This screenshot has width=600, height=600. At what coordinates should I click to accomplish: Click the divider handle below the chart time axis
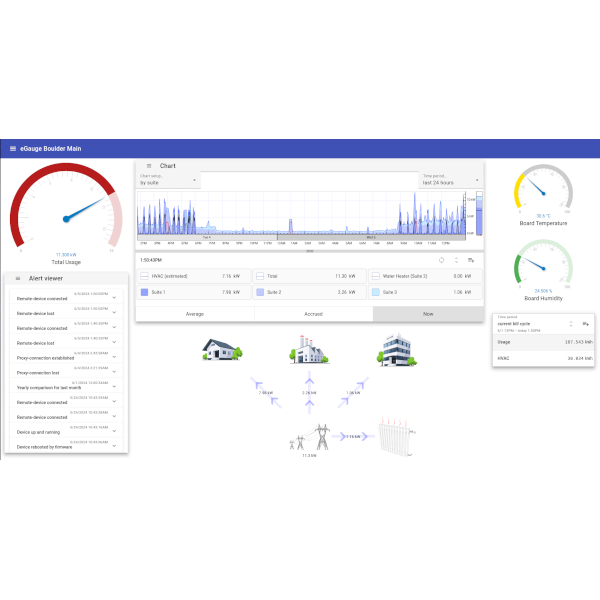tap(310, 251)
